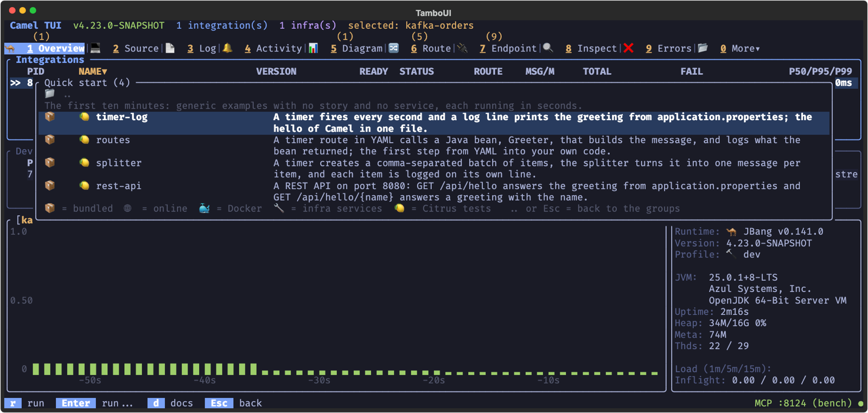Click the Enter run… shortcut button

tap(94, 403)
